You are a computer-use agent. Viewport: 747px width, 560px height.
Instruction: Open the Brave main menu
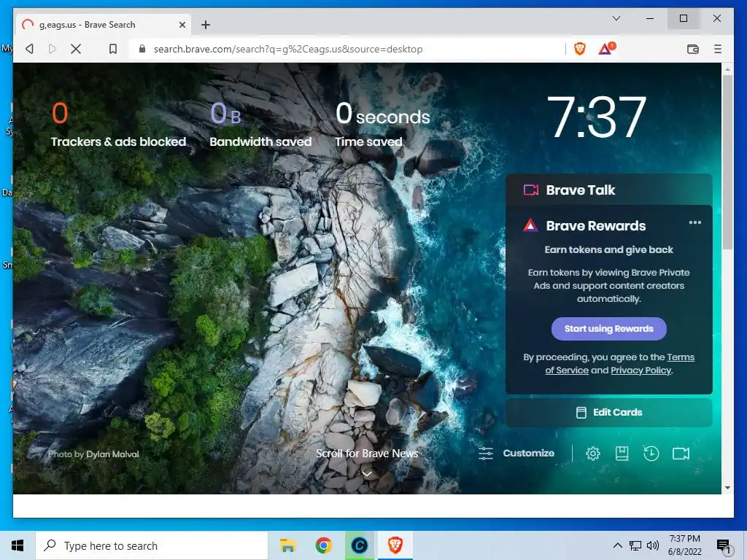click(x=718, y=49)
